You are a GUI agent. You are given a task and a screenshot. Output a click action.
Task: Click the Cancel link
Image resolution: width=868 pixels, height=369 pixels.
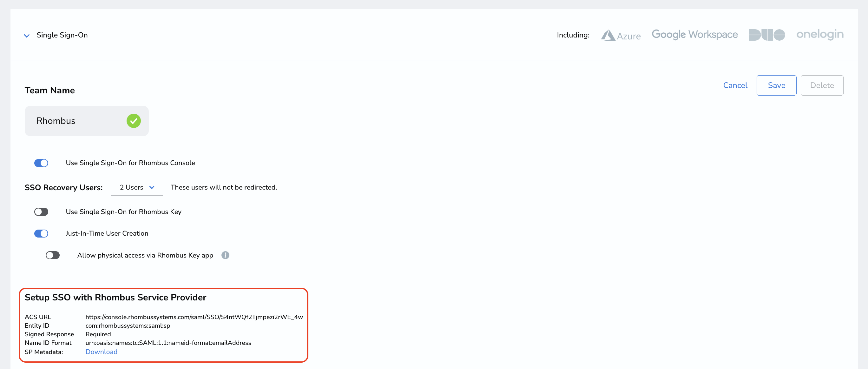coord(735,85)
